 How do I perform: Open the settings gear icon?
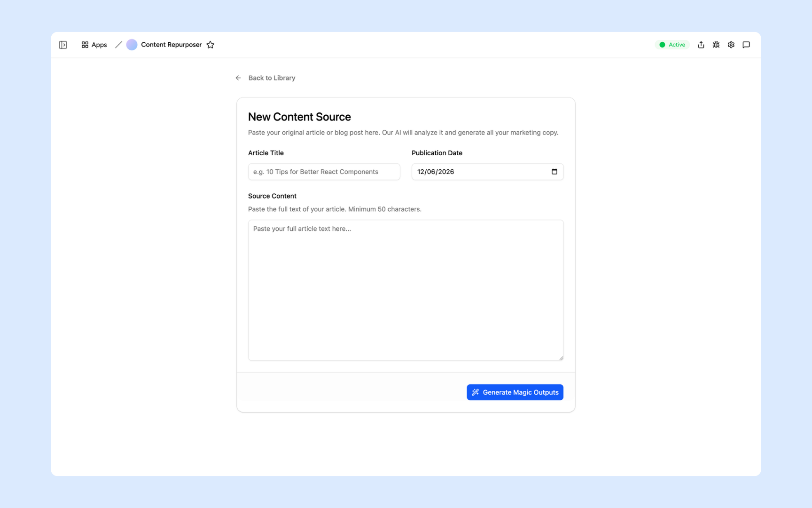point(731,45)
